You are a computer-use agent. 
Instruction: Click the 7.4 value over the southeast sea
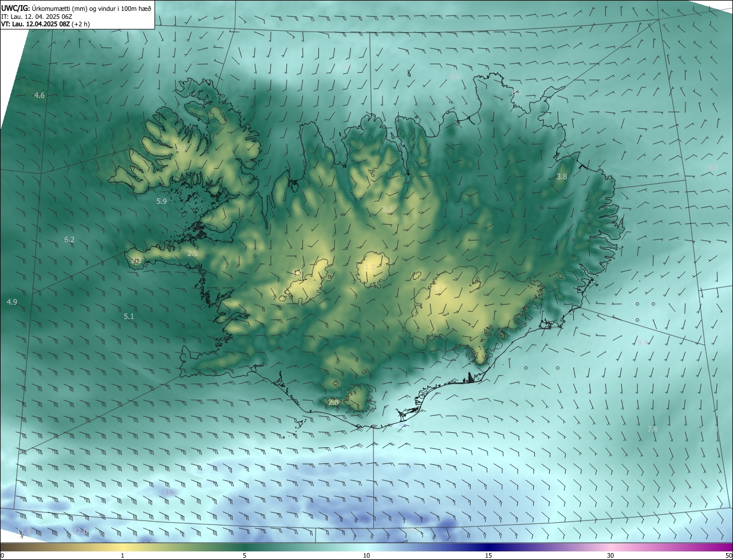point(652,429)
